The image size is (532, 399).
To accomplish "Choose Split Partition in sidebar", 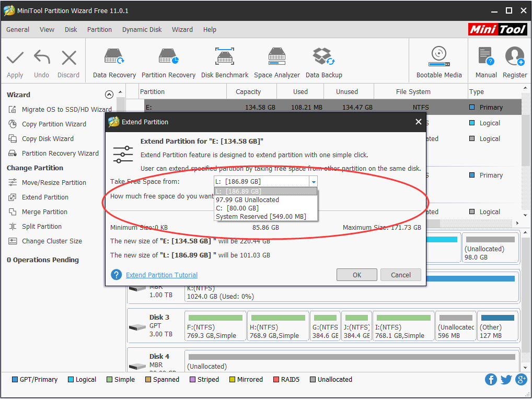I will coord(35,226).
